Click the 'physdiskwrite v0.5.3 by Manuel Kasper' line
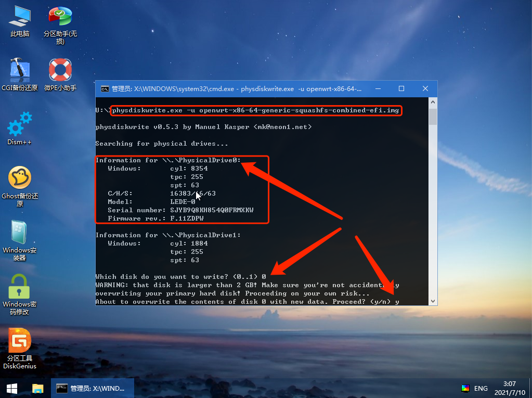This screenshot has height=398, width=532. pyautogui.click(x=203, y=127)
